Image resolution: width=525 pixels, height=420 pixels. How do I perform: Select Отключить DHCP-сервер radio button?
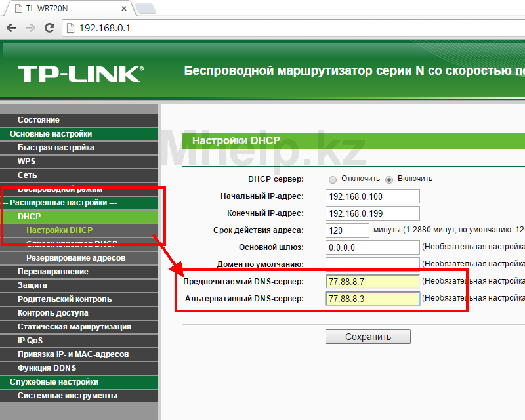(333, 180)
